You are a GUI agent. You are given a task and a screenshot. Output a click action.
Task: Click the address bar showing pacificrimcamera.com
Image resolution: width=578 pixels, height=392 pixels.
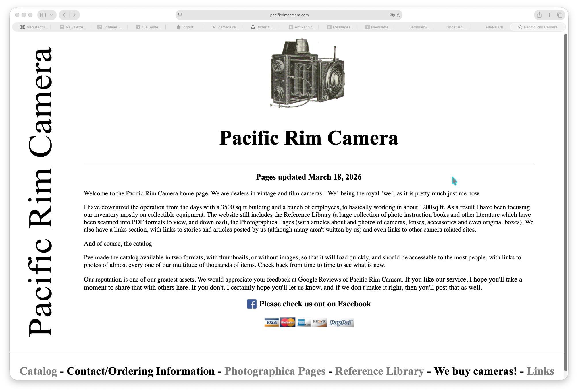pos(289,15)
